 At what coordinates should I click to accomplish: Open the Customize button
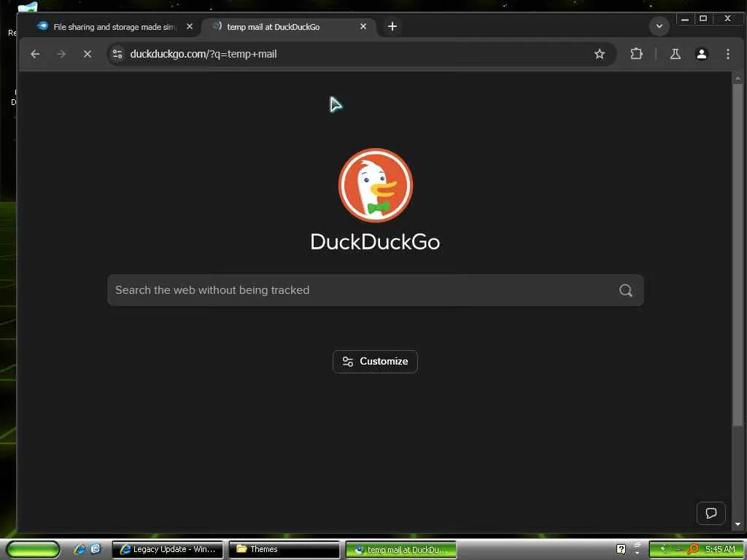pyautogui.click(x=376, y=362)
